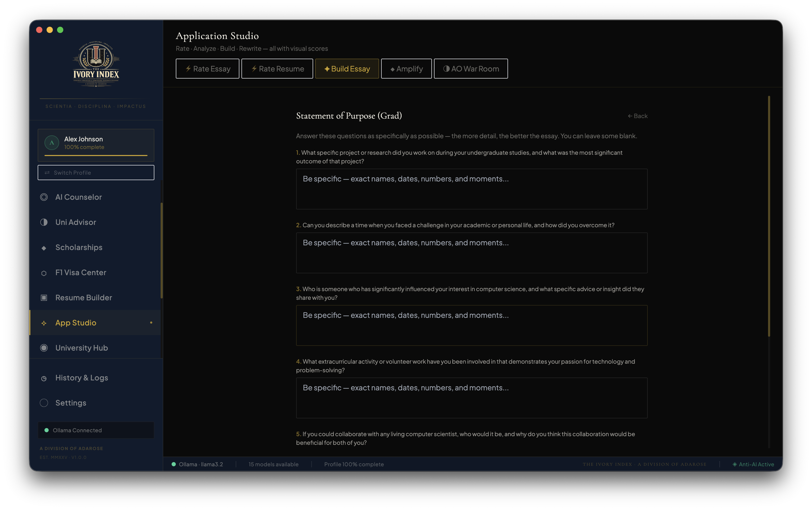Click the '100% complete' label under Alex Johnson
812x510 pixels.
(84, 147)
